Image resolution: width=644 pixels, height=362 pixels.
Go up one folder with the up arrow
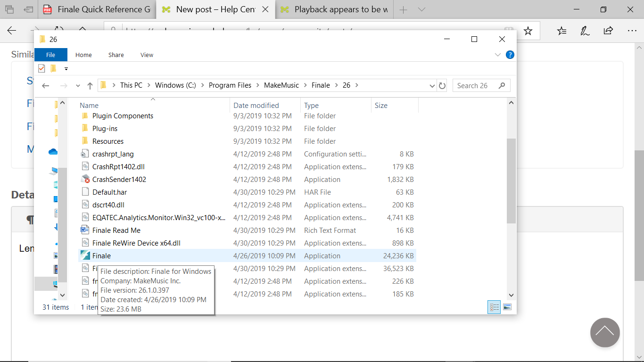pyautogui.click(x=90, y=86)
